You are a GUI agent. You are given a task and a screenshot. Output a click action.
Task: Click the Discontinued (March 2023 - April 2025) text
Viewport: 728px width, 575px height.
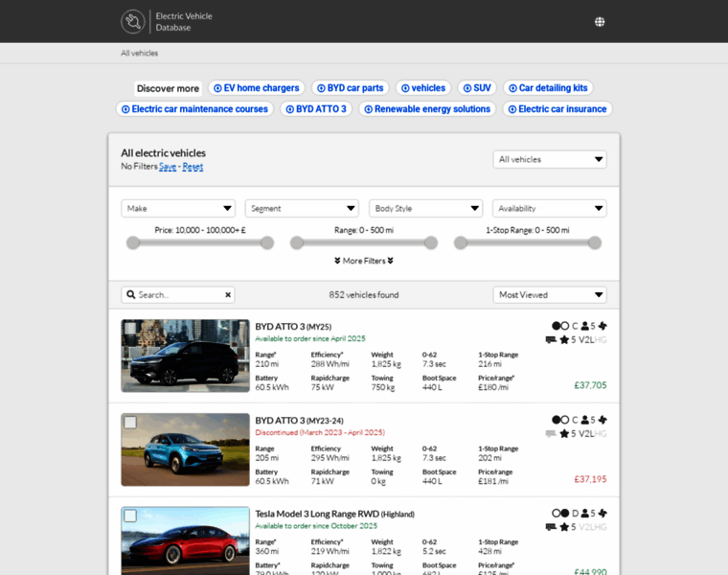coord(320,432)
